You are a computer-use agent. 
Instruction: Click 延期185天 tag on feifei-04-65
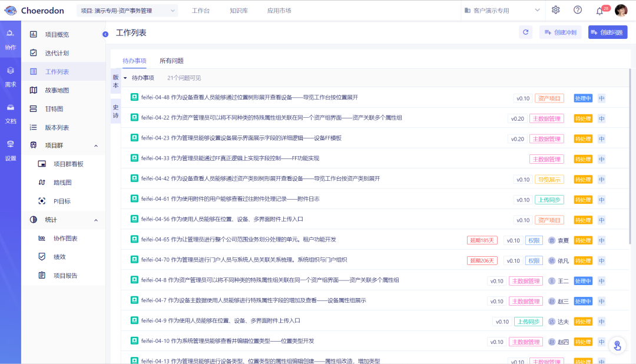pos(482,240)
